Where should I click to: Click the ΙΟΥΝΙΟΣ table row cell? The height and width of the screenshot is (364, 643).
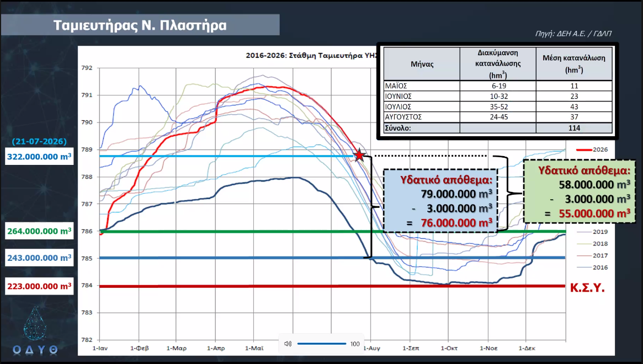click(422, 97)
